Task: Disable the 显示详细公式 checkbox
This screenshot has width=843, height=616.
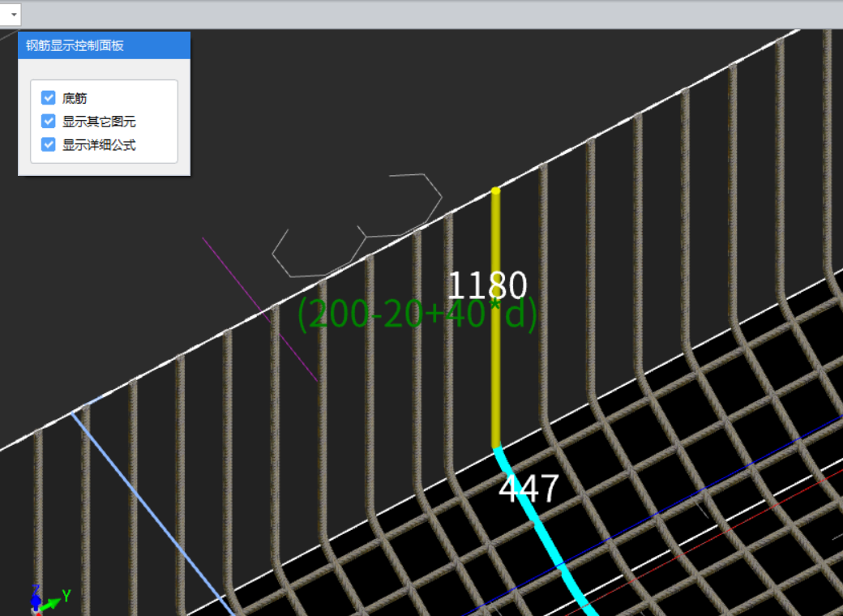Action: tap(49, 144)
